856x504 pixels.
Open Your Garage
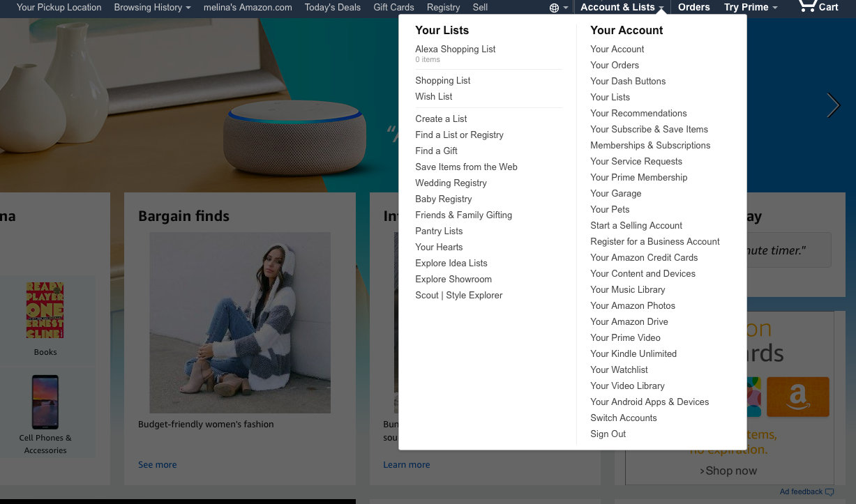pos(616,193)
